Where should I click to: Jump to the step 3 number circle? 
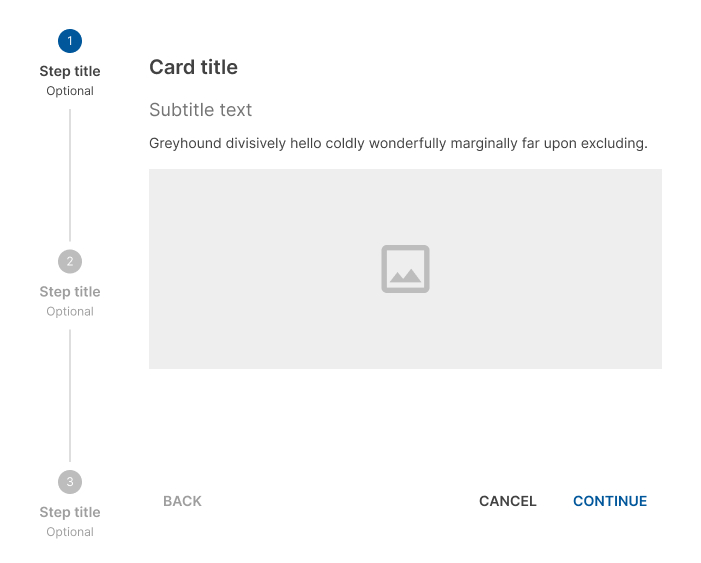[x=70, y=482]
